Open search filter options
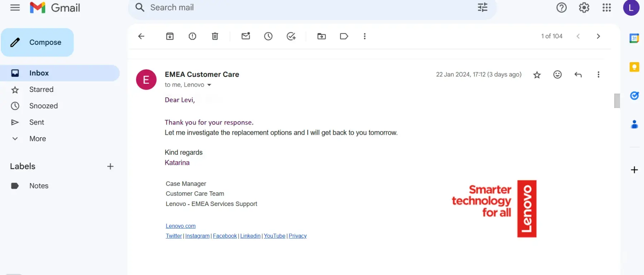The image size is (644, 275). coord(483,8)
